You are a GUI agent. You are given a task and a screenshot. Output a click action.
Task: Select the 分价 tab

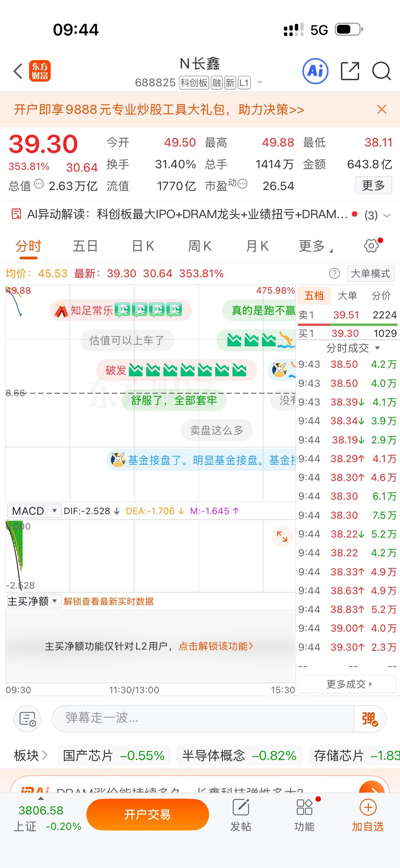(381, 296)
